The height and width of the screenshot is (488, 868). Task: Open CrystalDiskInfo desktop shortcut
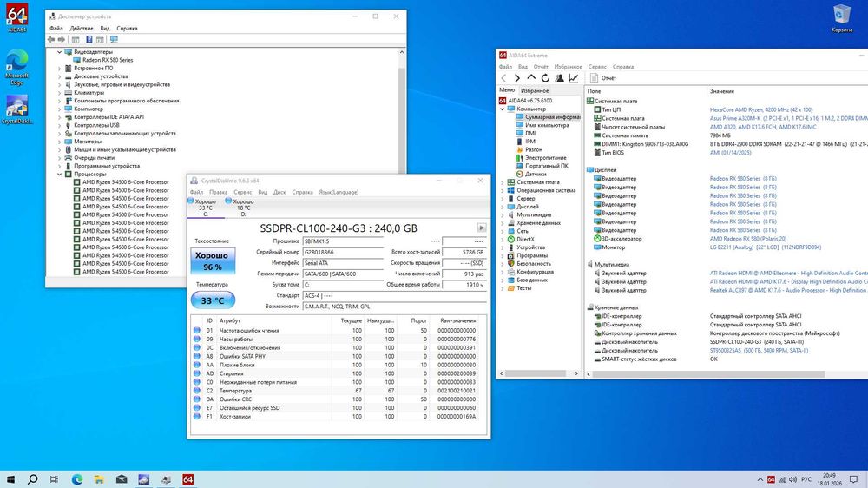(16, 109)
